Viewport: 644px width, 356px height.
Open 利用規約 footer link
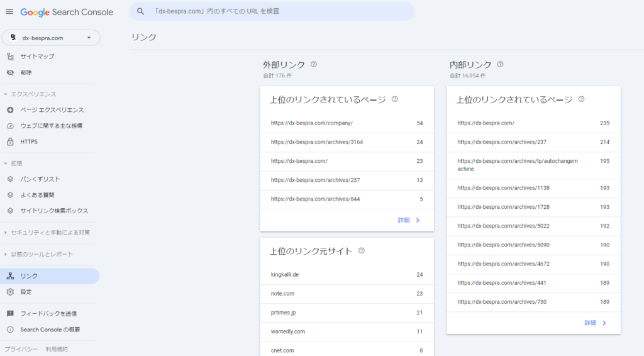(x=57, y=349)
